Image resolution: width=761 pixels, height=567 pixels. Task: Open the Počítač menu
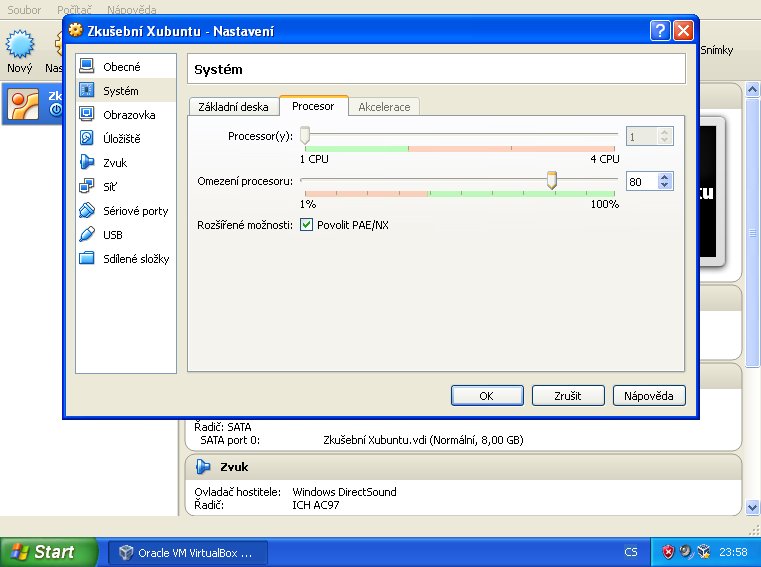(x=74, y=10)
